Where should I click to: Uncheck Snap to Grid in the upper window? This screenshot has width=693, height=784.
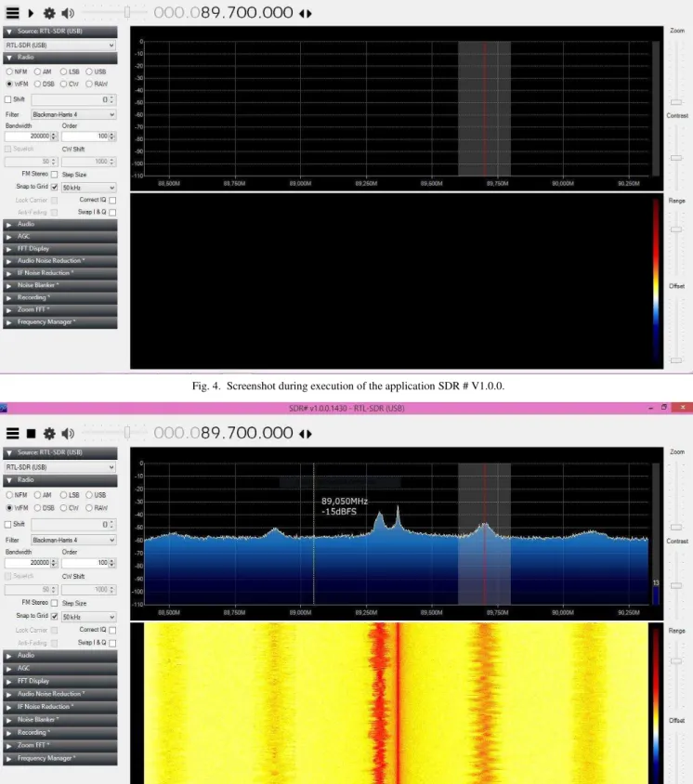coord(54,187)
